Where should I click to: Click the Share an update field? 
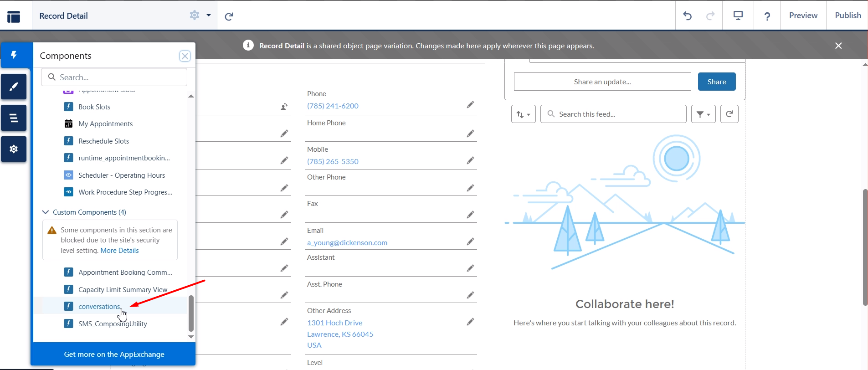pyautogui.click(x=602, y=82)
